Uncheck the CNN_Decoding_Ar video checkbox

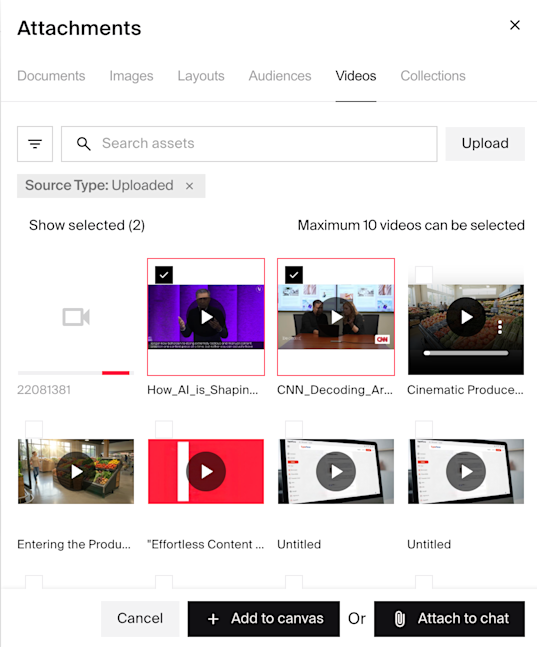pos(294,275)
